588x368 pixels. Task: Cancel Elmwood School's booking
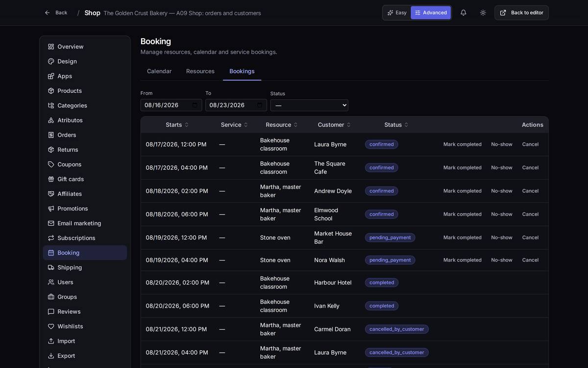click(530, 214)
